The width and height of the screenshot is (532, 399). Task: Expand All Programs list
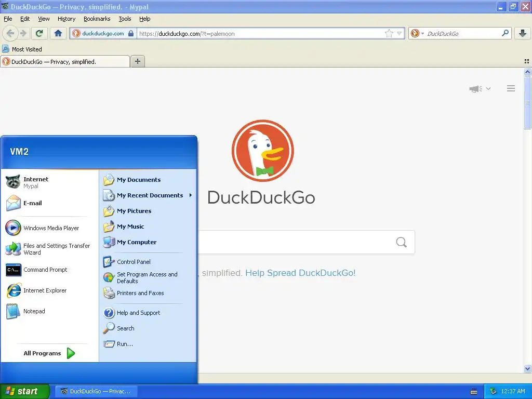point(49,353)
